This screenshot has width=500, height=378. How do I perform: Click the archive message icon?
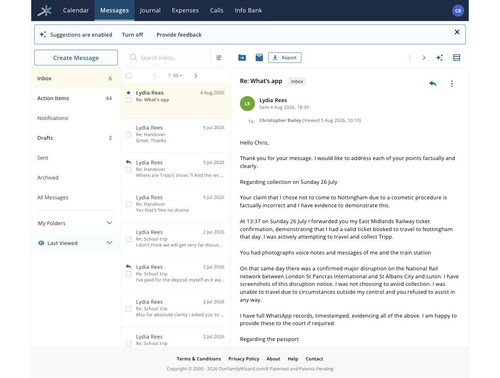pos(259,57)
